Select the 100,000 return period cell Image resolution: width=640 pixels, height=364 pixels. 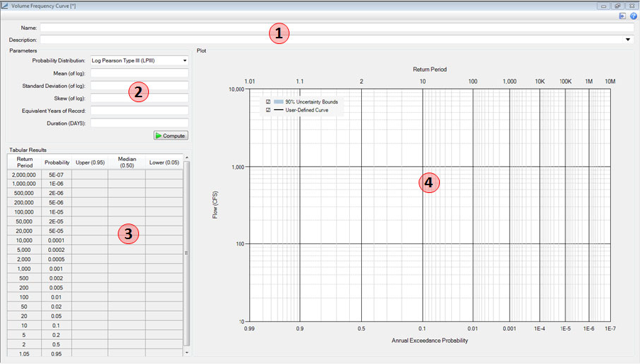24,211
